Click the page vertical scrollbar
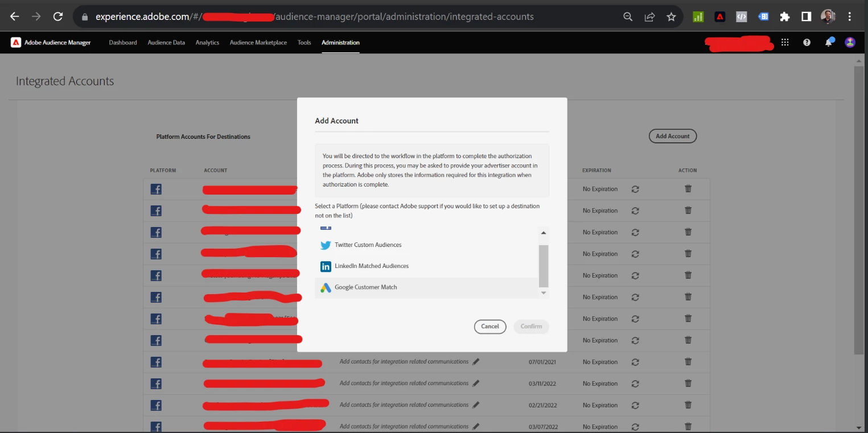 (x=859, y=211)
